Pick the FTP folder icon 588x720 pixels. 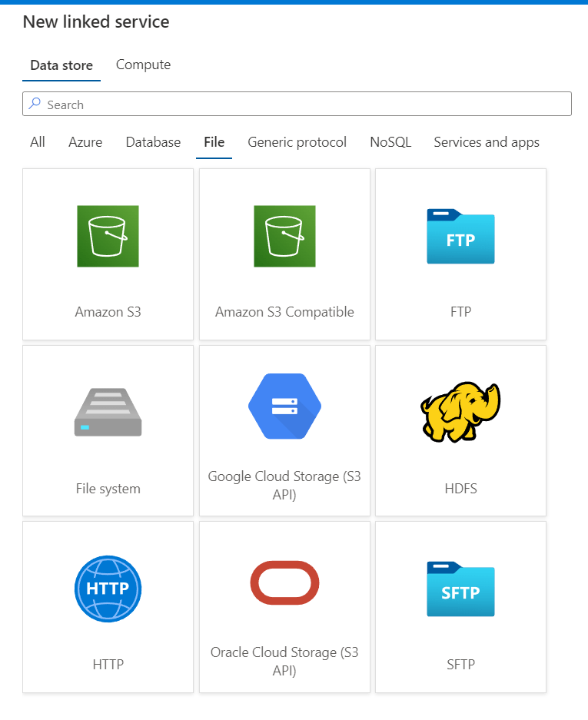(x=460, y=237)
